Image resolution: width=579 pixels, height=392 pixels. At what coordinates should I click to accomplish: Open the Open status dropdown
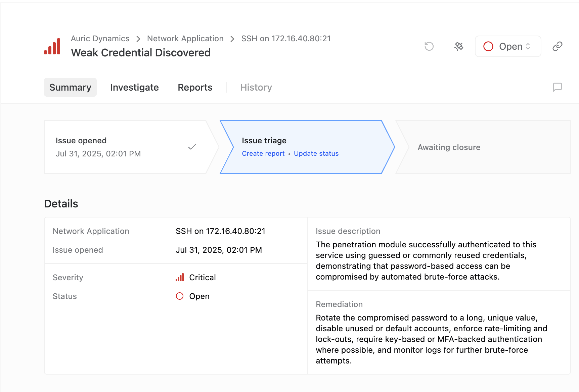[507, 46]
